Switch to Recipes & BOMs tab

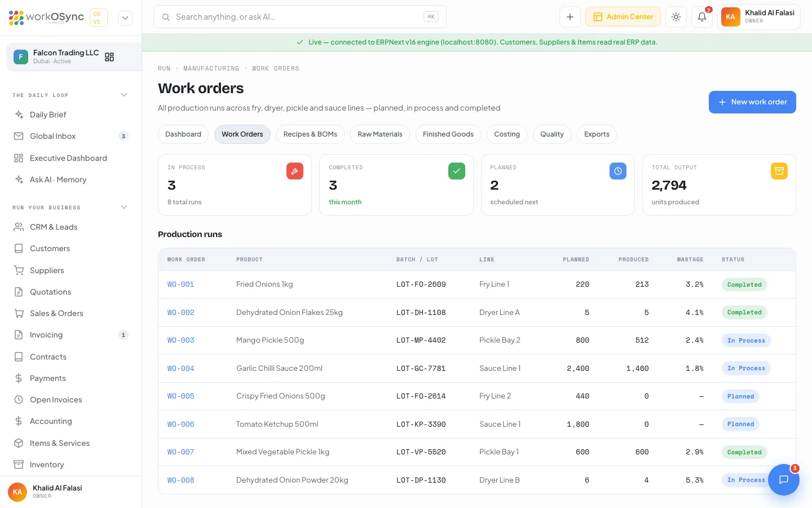click(x=310, y=134)
